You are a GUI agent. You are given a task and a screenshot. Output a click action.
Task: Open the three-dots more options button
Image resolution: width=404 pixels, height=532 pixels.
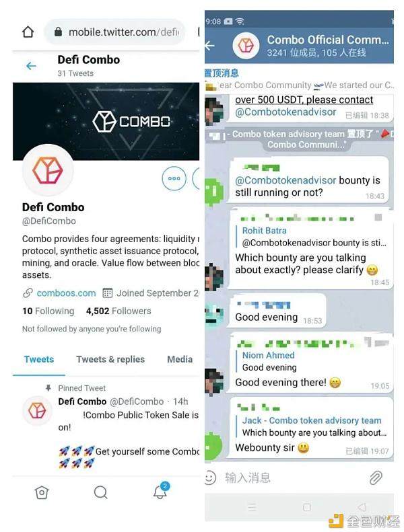click(x=174, y=178)
